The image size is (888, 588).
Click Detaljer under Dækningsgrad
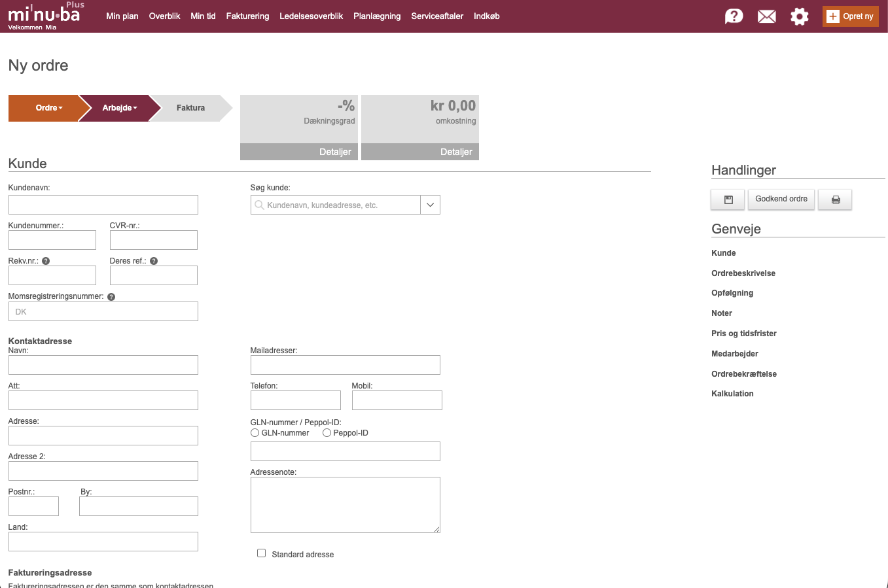pyautogui.click(x=335, y=152)
